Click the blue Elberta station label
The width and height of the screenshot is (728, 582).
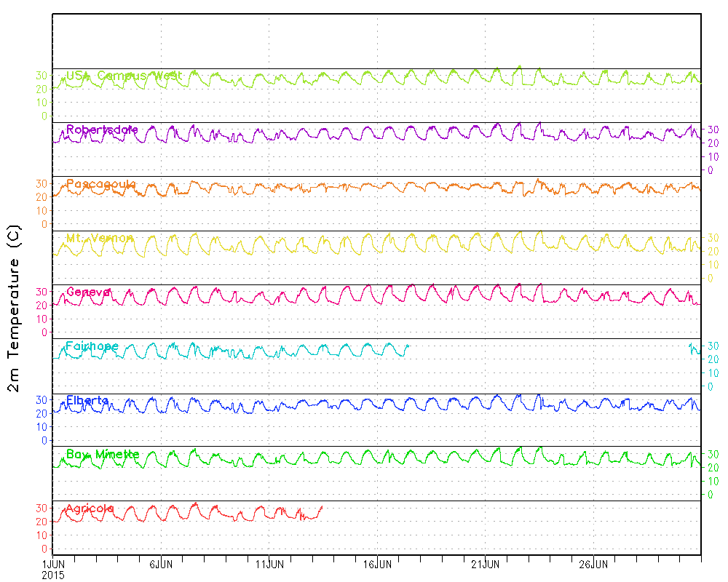87,400
